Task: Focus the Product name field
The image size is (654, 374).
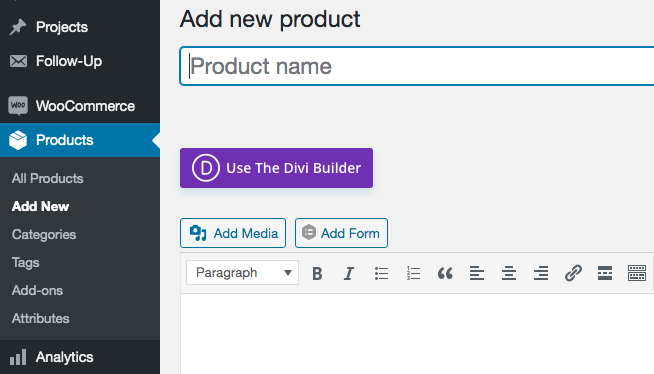Action: pos(417,66)
